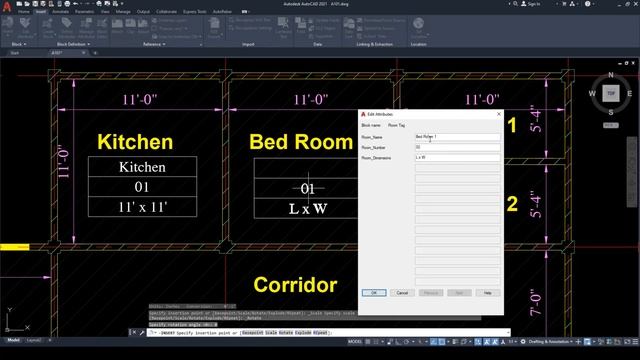
Task: Expand the Reference panel dropdown
Action: click(x=154, y=44)
